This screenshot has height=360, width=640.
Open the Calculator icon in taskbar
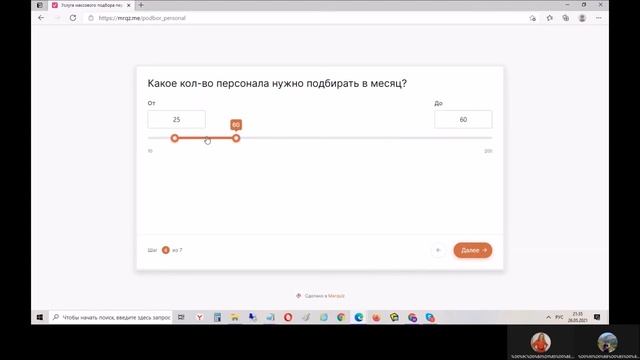click(x=217, y=317)
